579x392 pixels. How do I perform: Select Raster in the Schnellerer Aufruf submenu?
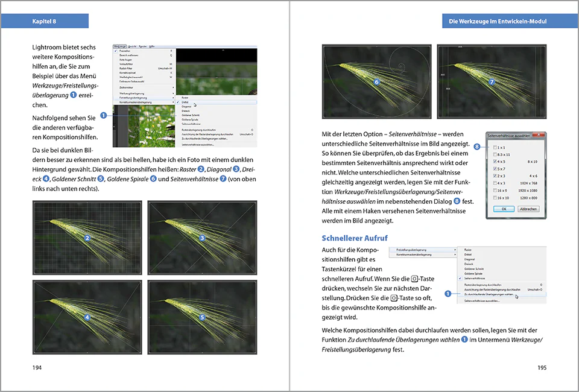click(501, 250)
